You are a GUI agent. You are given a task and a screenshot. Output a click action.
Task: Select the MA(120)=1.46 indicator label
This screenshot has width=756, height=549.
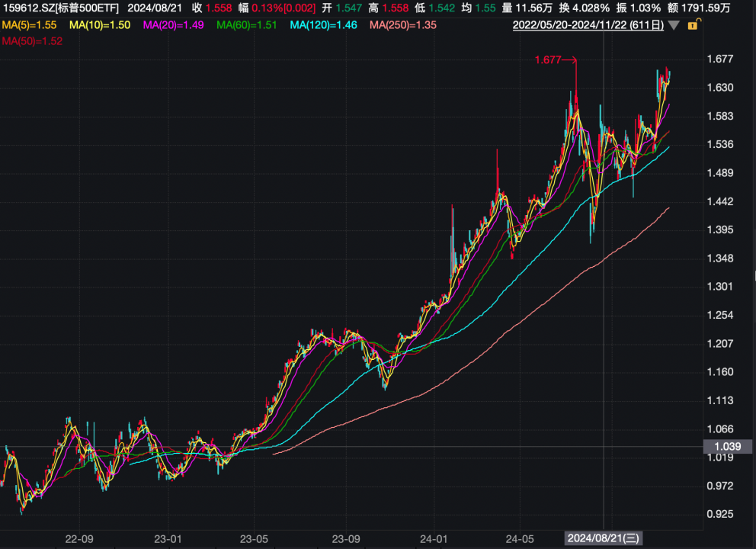tap(324, 25)
